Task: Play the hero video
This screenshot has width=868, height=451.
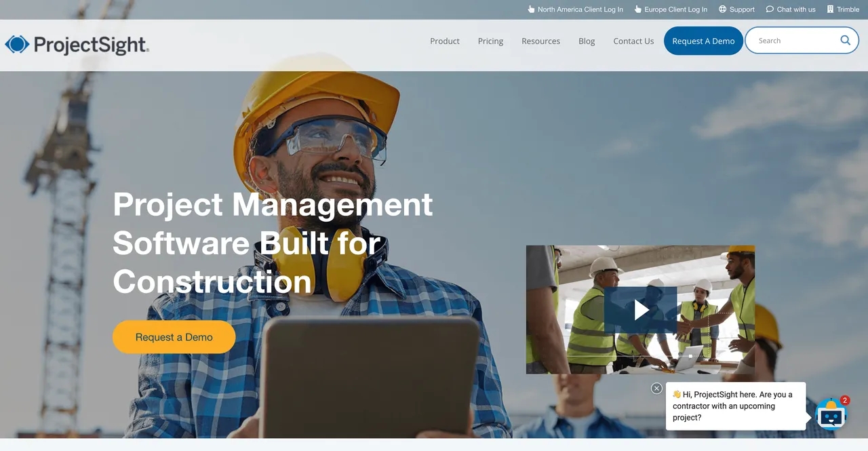Action: pos(641,310)
